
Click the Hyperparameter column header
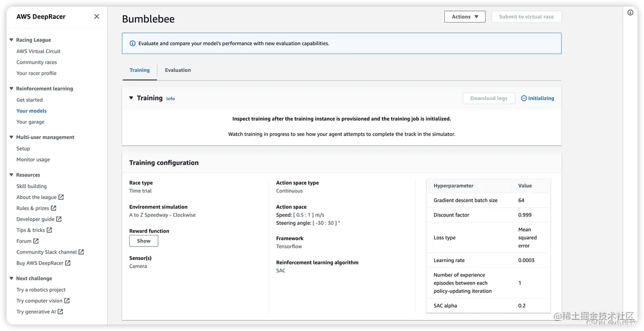pyautogui.click(x=453, y=186)
